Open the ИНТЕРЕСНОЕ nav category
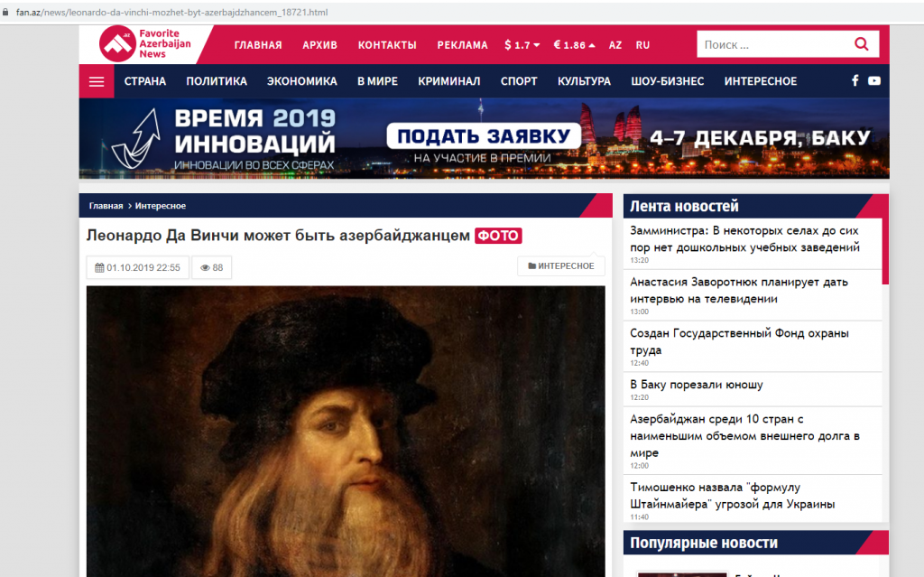The width and height of the screenshot is (924, 577). pyautogui.click(x=761, y=81)
